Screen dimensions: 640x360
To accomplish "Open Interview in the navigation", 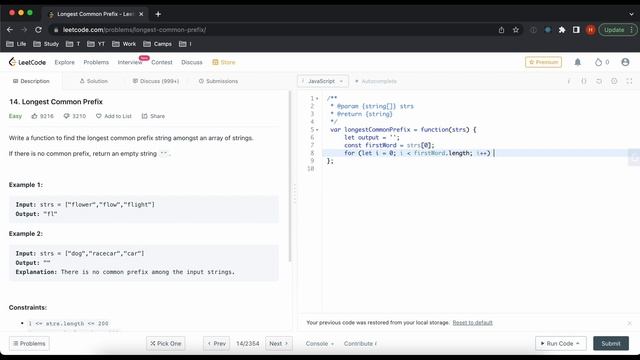I will (x=130, y=62).
